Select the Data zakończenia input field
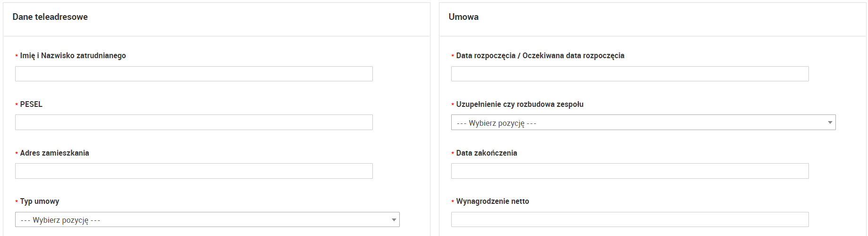This screenshot has width=868, height=236. click(629, 171)
